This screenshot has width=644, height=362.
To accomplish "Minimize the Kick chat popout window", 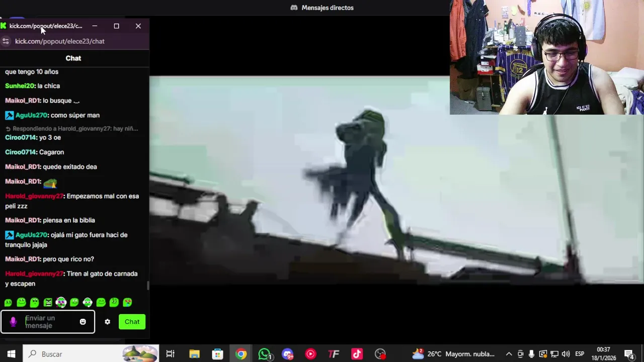I will point(95,26).
